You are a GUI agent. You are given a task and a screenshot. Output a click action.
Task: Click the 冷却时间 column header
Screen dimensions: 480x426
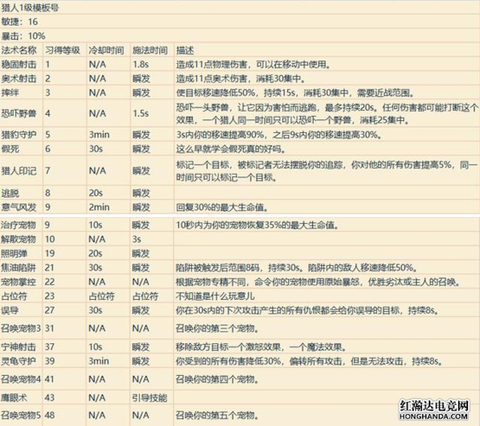[x=106, y=50]
